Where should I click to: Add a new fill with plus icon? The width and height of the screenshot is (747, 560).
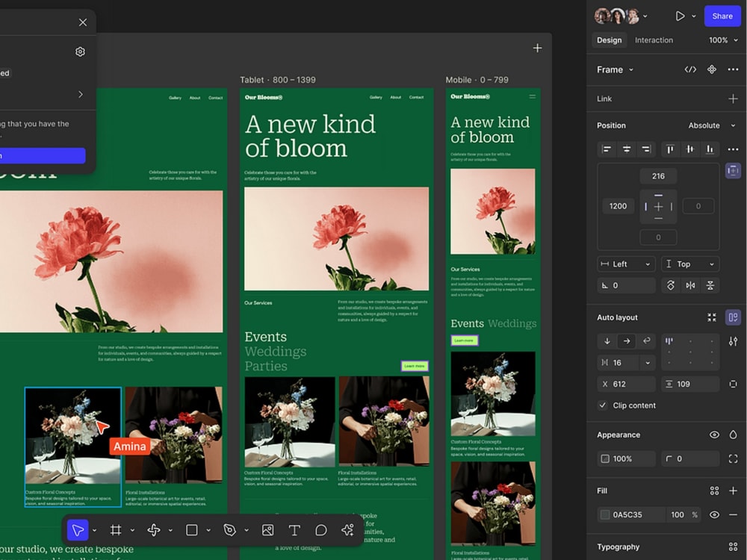coord(734,491)
